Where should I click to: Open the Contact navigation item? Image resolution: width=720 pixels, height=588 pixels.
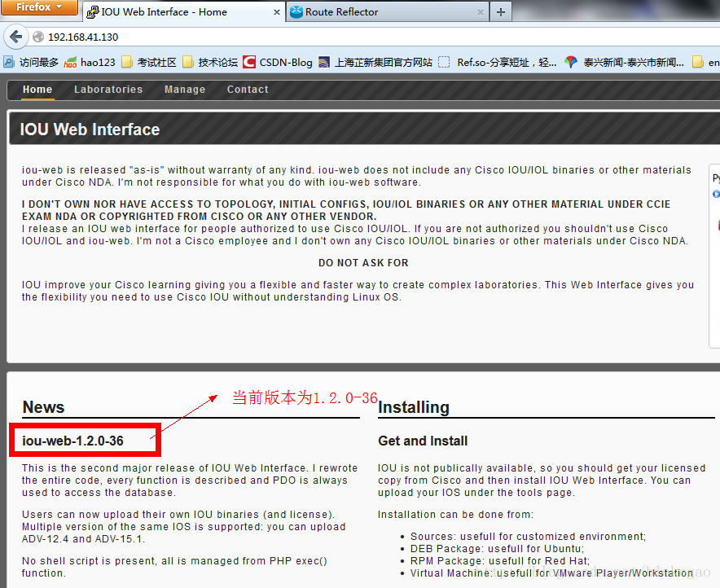click(x=248, y=90)
